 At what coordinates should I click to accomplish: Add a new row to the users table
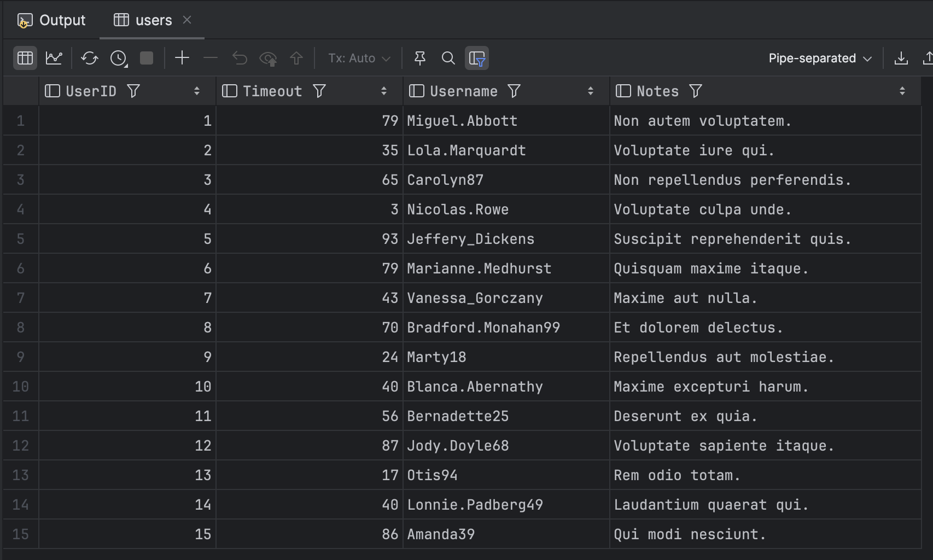point(182,58)
